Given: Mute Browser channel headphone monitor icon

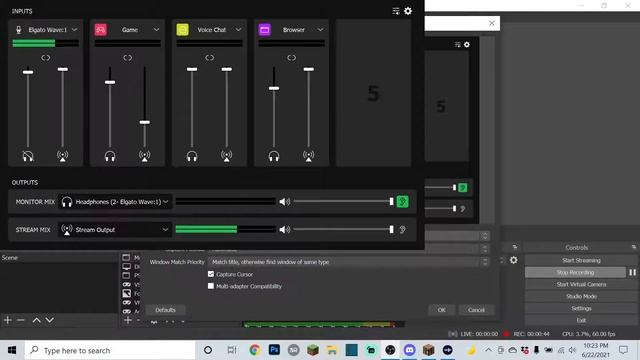Looking at the screenshot, I should coord(274,156).
